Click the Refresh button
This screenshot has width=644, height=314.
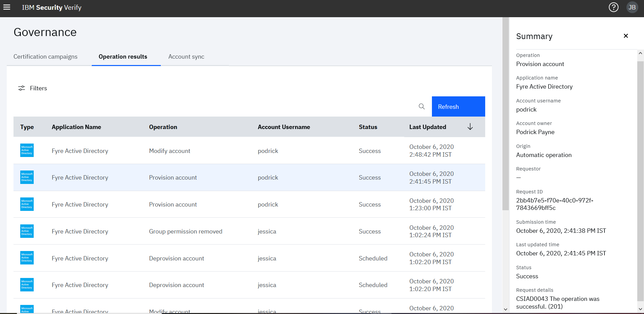point(459,106)
